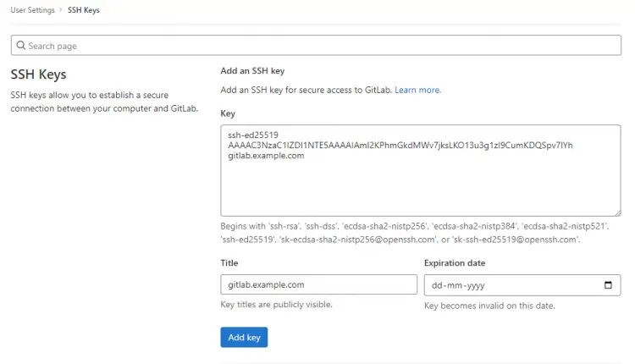
Task: Open the User Settings breadcrumb
Action: (33, 10)
